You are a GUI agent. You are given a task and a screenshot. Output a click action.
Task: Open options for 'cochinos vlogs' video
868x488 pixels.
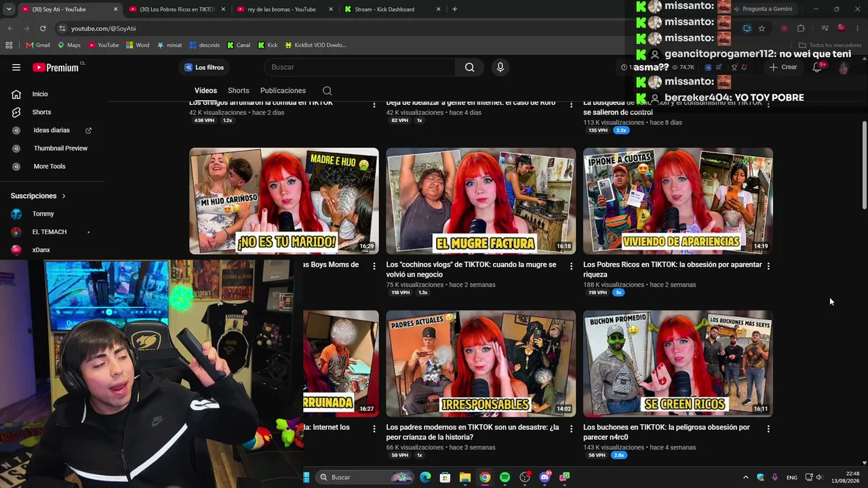coord(571,266)
